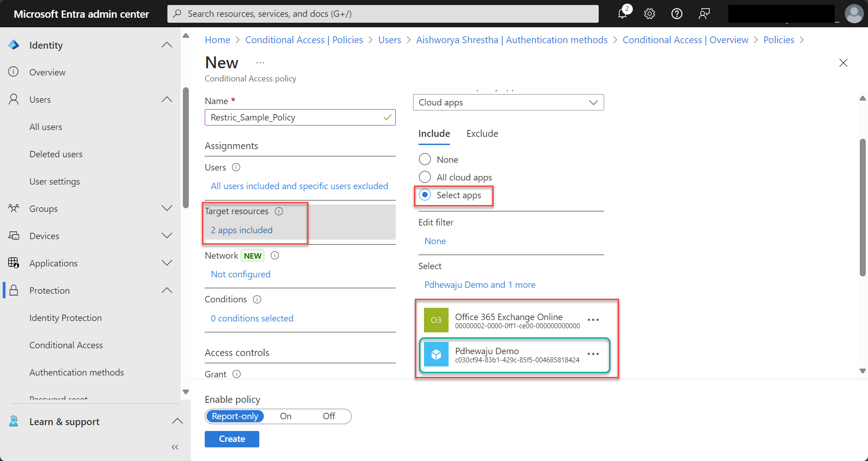The width and height of the screenshot is (868, 461).
Task: Open All users in sidebar
Action: [x=46, y=127]
